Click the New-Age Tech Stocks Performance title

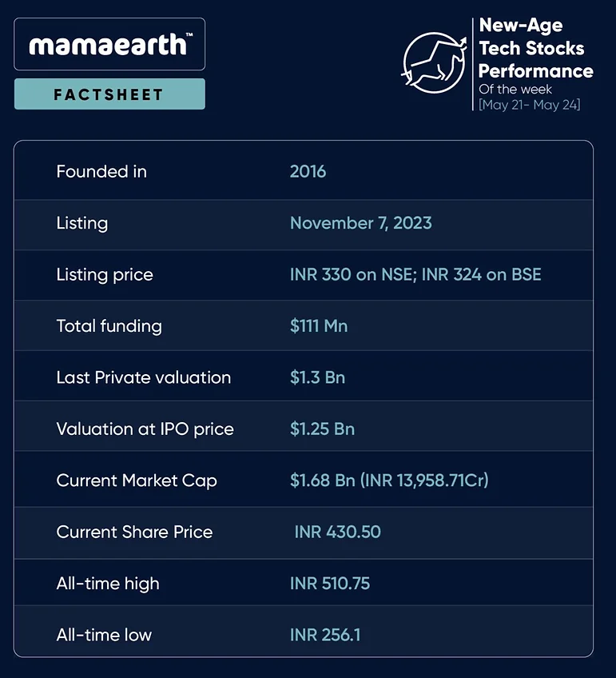pos(535,48)
